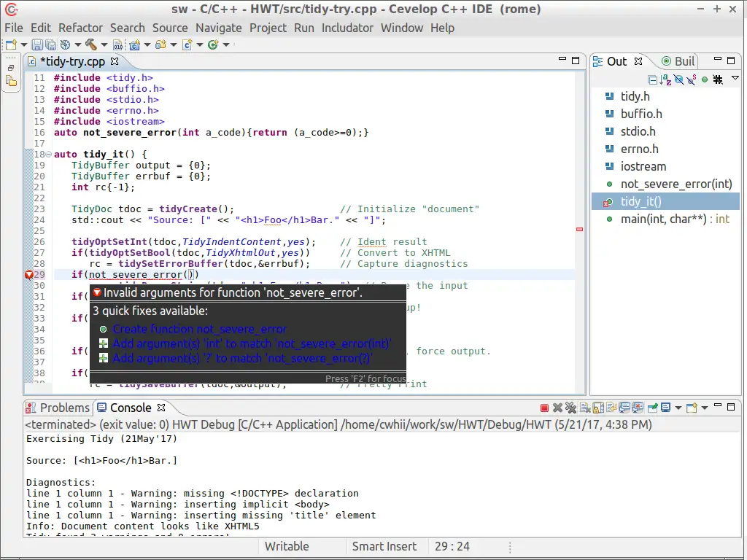This screenshot has width=747, height=560.
Task: Open the Navigate menu
Action: (x=219, y=28)
